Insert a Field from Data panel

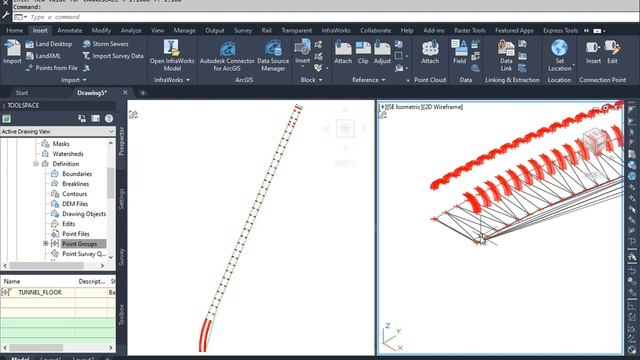(x=459, y=51)
